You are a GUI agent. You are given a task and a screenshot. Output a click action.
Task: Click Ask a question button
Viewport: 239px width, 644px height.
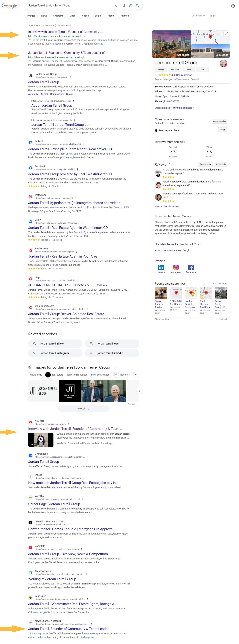click(220, 121)
